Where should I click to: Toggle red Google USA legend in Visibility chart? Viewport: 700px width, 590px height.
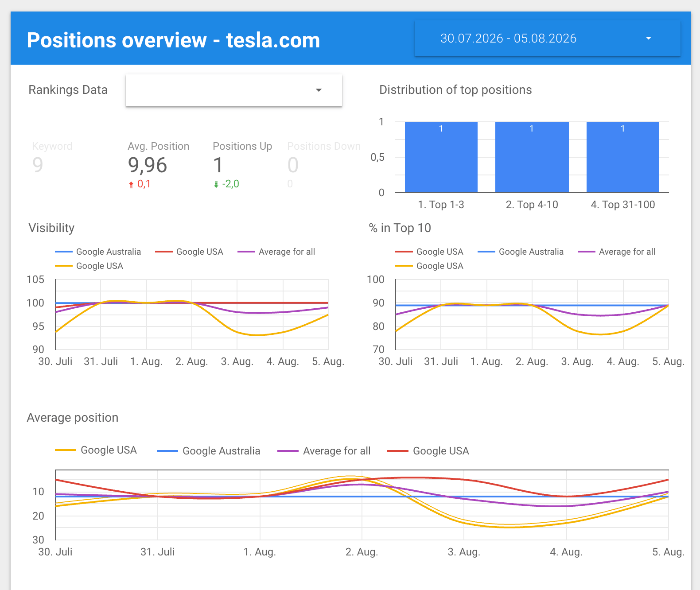point(189,252)
